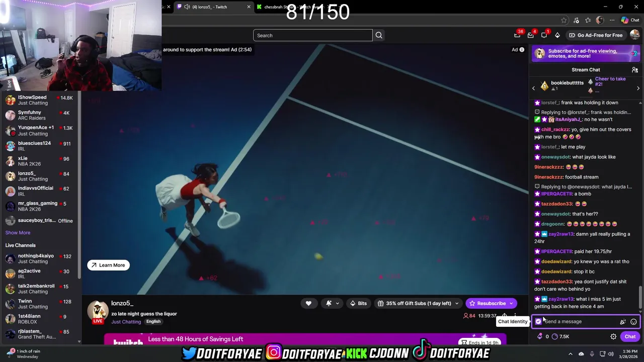The width and height of the screenshot is (644, 362).
Task: Go to previous leaderboard arrow in chat
Action: click(534, 88)
